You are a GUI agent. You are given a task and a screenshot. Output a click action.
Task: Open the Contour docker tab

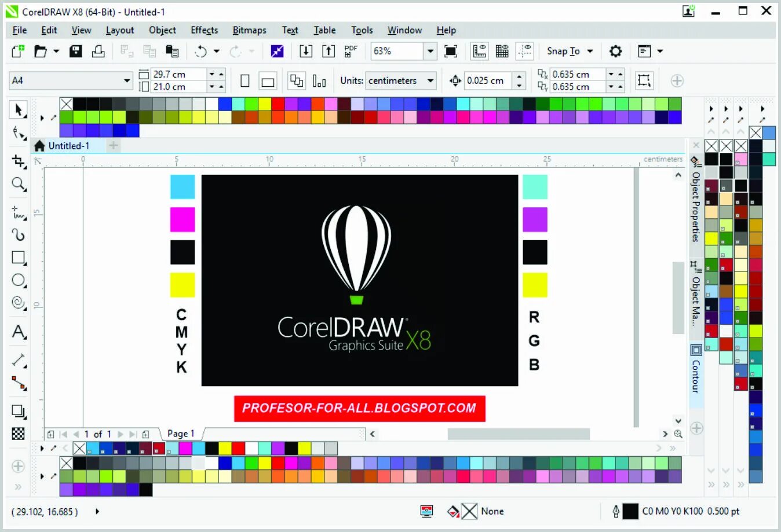(x=696, y=369)
